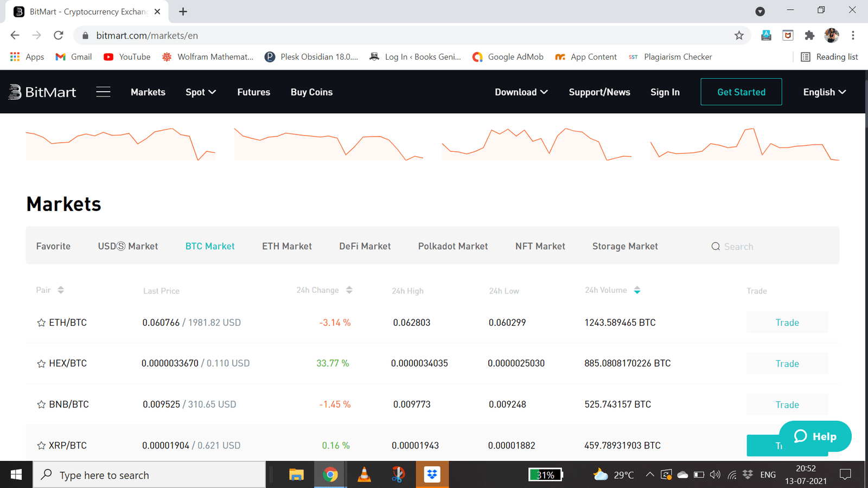Open the Windows Start menu

pos(16,475)
